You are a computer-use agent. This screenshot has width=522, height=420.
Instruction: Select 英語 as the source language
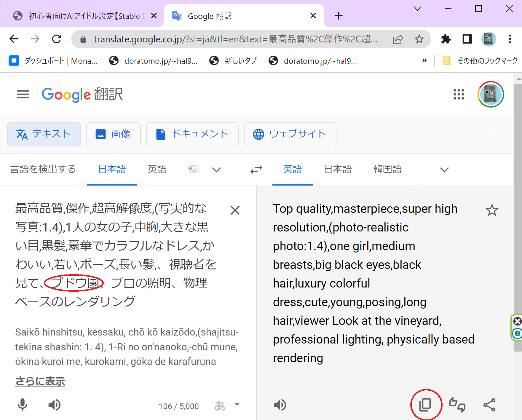coord(157,169)
